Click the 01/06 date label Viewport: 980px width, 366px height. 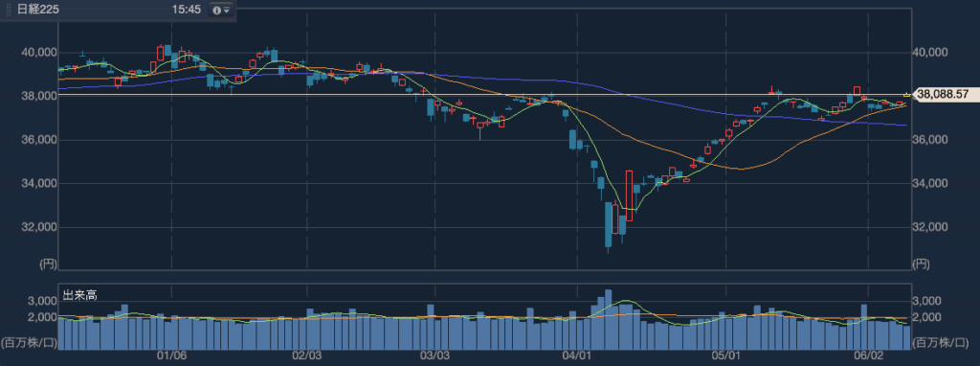pyautogui.click(x=172, y=355)
